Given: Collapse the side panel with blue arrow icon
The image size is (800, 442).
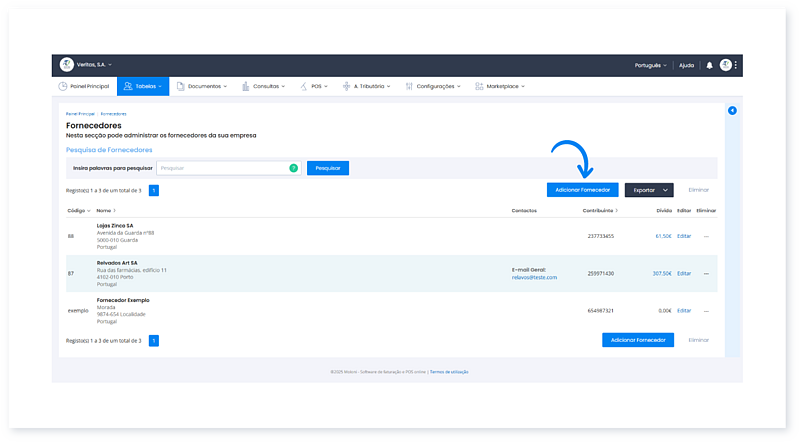Looking at the screenshot, I should pyautogui.click(x=732, y=110).
